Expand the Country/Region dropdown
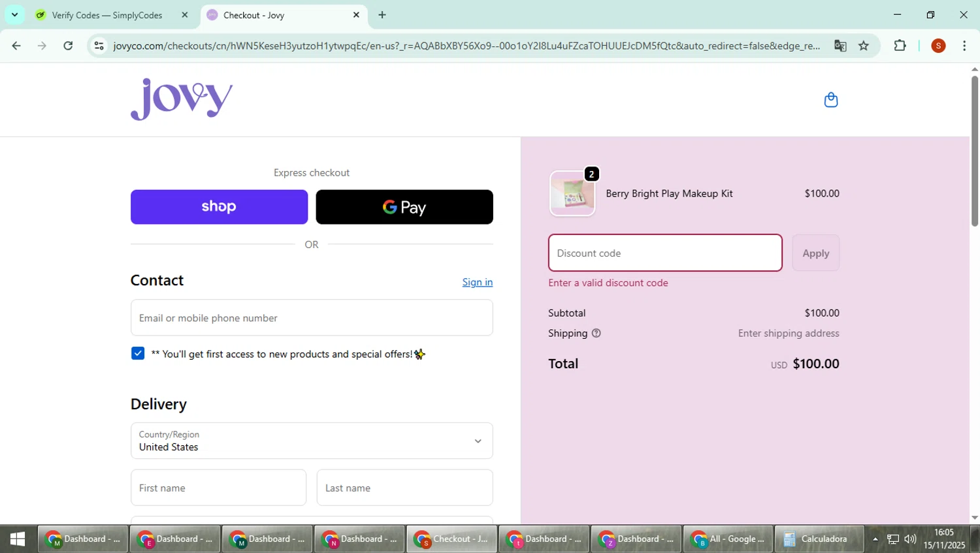Viewport: 980px width, 553px height. pos(312,441)
